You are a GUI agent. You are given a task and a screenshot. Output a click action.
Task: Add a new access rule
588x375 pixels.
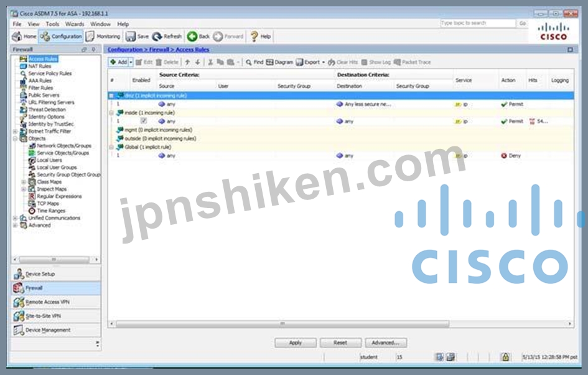tap(118, 62)
